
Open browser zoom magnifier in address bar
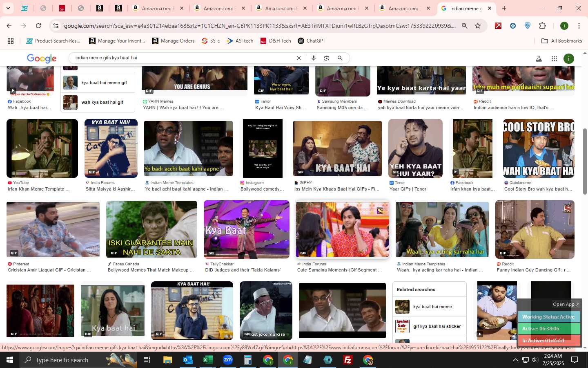(465, 26)
